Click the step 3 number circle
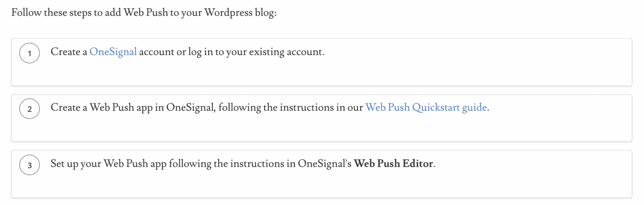 point(30,165)
